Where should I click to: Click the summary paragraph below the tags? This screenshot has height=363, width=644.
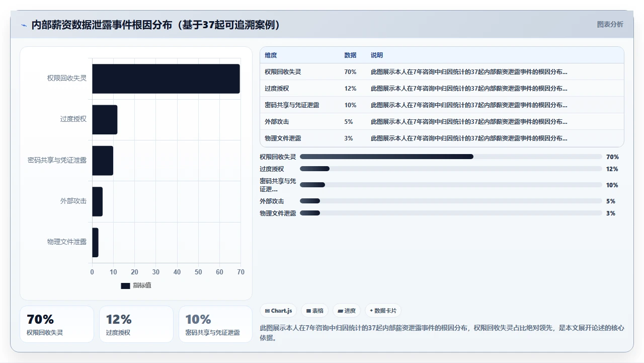[442, 333]
